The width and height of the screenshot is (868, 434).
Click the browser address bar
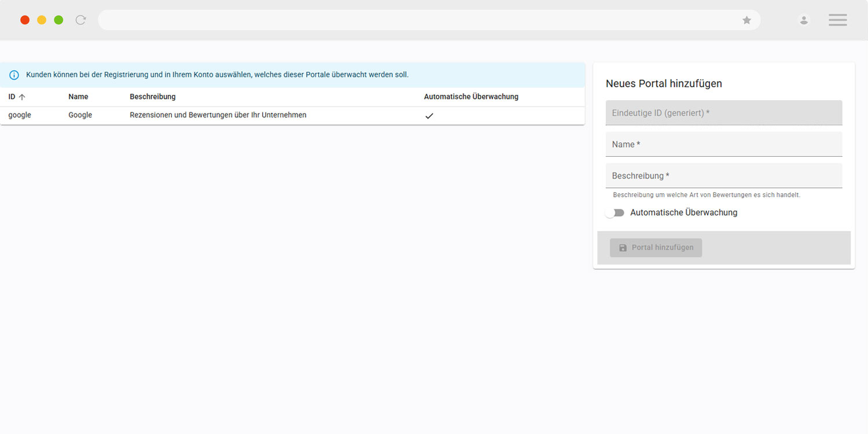(429, 20)
